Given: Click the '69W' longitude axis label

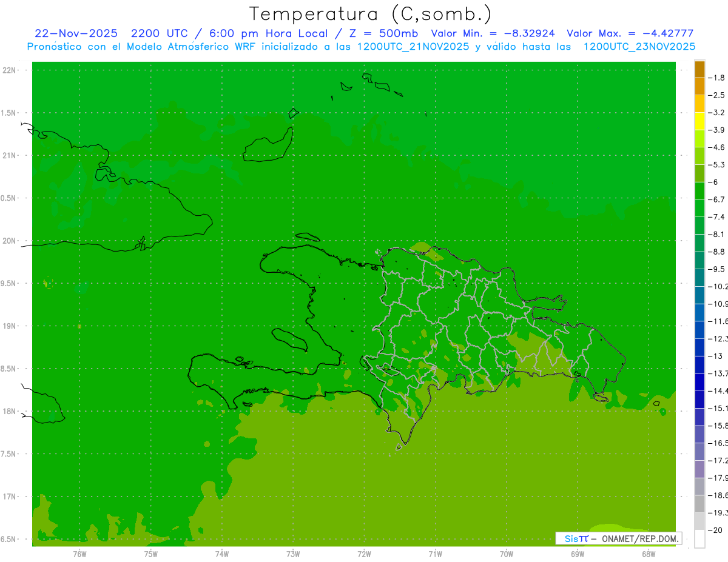Looking at the screenshot, I should coord(578,554).
